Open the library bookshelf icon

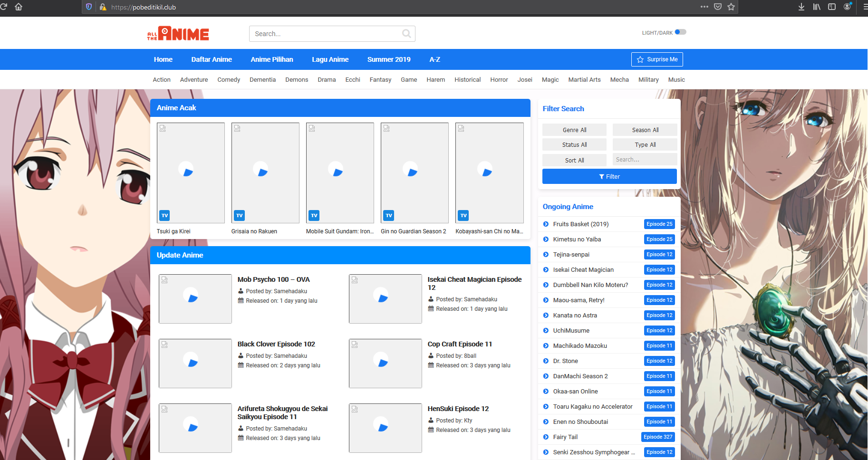(817, 7)
